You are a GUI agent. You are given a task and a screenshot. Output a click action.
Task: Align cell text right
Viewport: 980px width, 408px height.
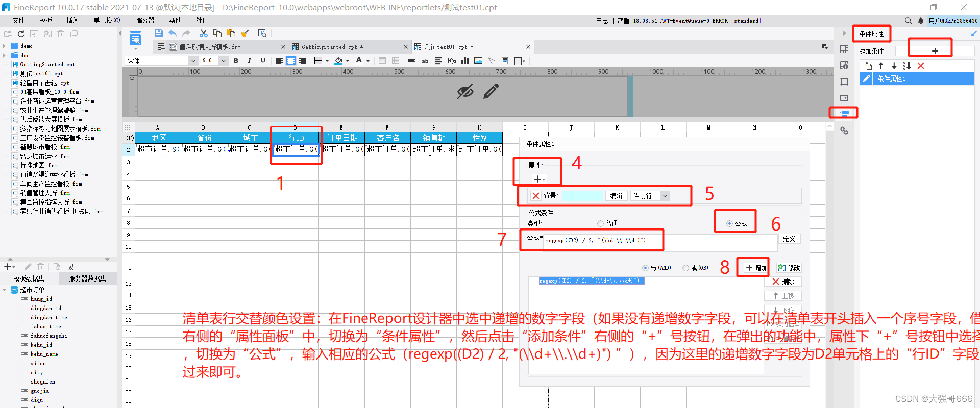click(x=302, y=61)
